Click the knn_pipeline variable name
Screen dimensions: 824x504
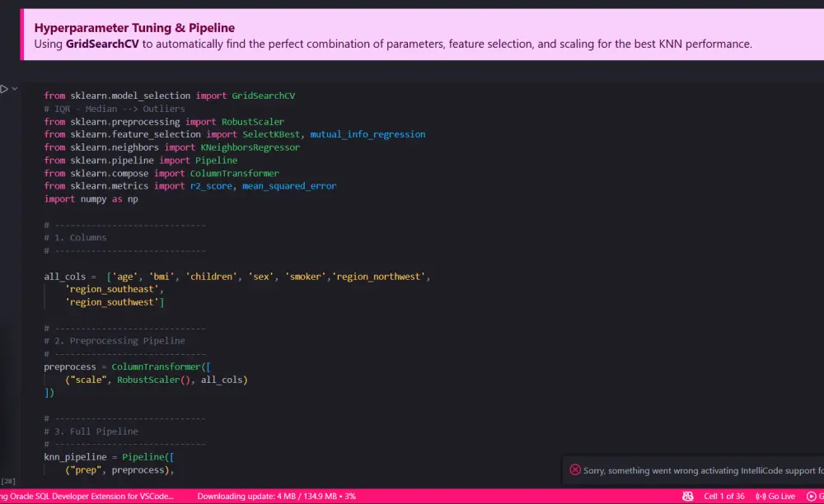click(75, 456)
